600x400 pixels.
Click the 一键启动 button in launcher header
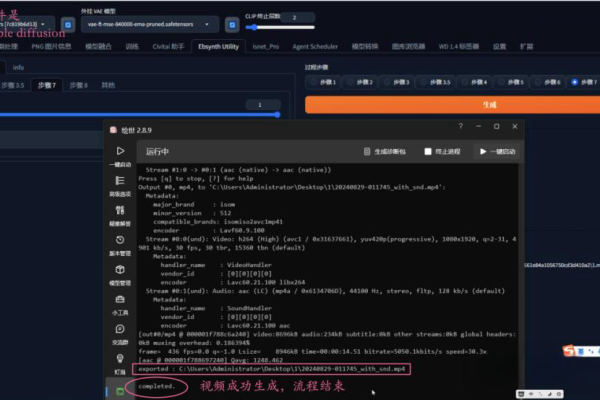(x=497, y=152)
